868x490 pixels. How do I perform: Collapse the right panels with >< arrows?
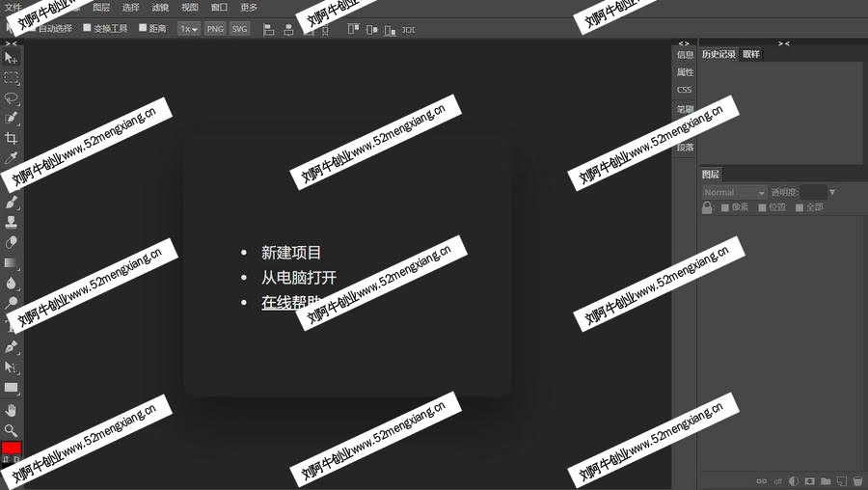pos(784,43)
